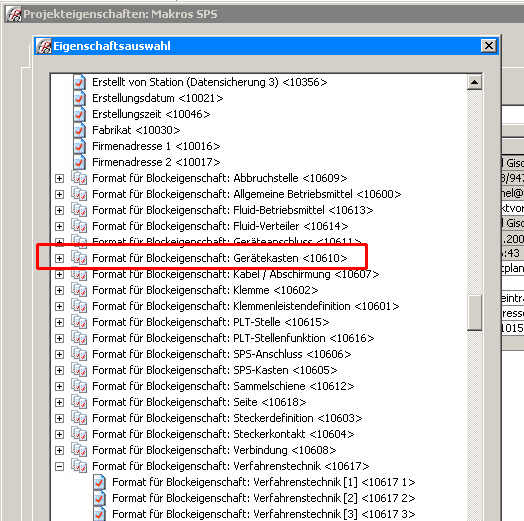Click the Firmenadresse 1 property icon
This screenshot has height=521, width=524.
[79, 146]
